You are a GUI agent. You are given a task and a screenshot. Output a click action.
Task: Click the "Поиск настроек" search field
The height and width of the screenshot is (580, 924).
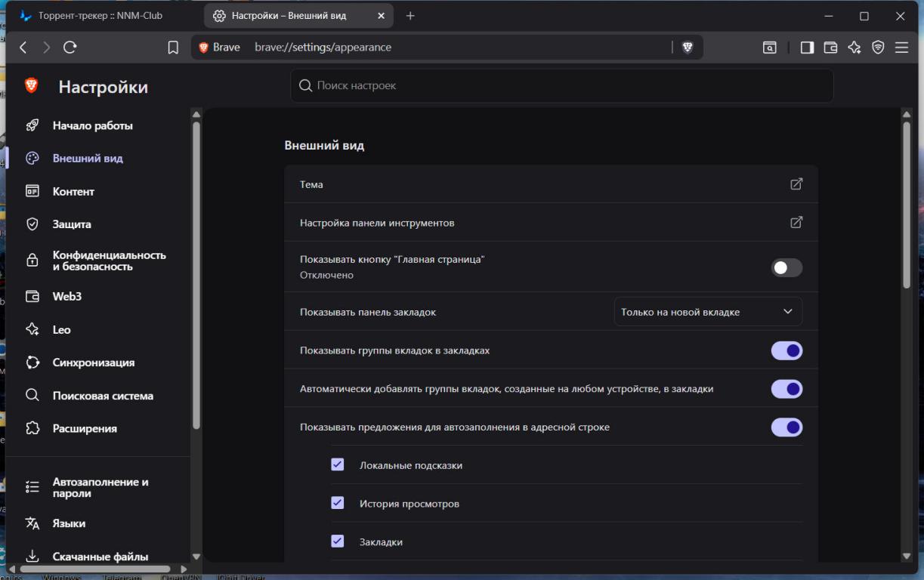click(561, 86)
